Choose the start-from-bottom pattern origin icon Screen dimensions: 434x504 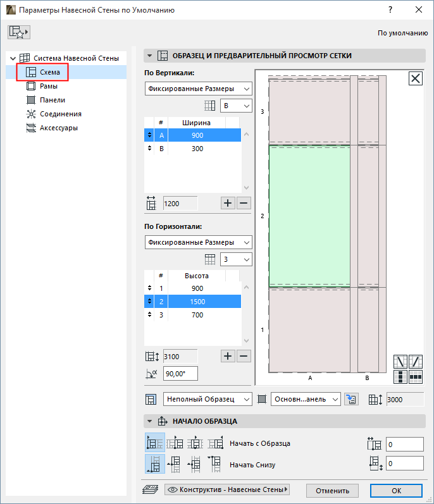pos(155,464)
